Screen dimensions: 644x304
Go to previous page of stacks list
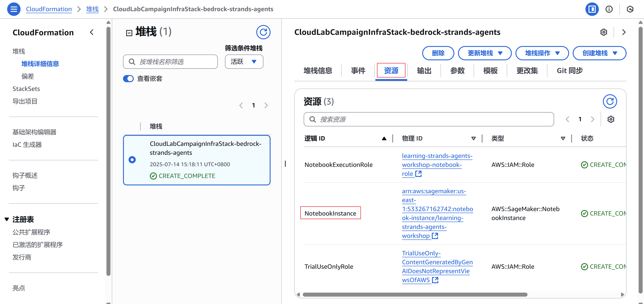click(x=241, y=105)
